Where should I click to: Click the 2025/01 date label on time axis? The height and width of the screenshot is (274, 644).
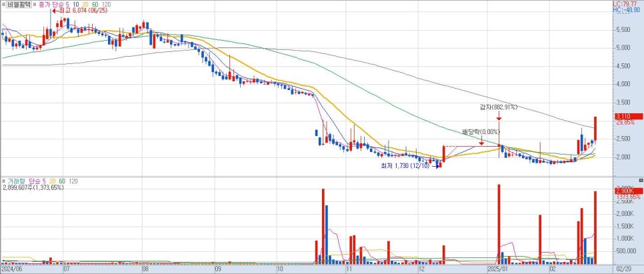click(497, 269)
